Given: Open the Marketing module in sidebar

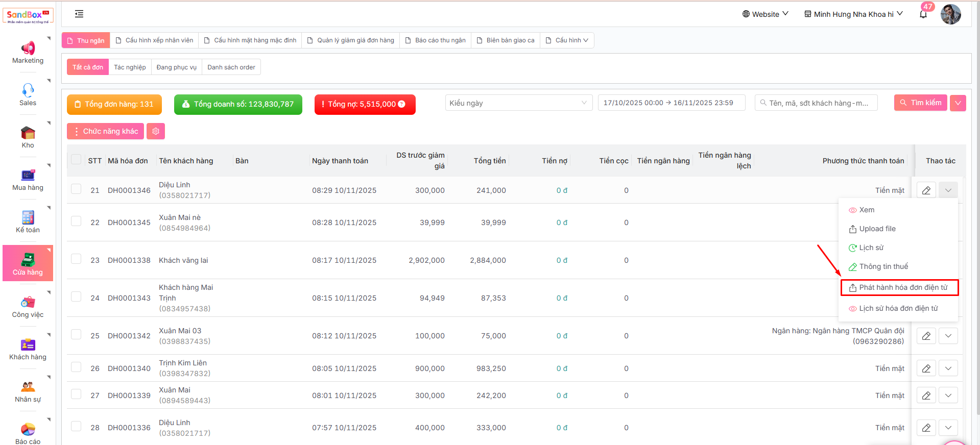Looking at the screenshot, I should [x=28, y=53].
